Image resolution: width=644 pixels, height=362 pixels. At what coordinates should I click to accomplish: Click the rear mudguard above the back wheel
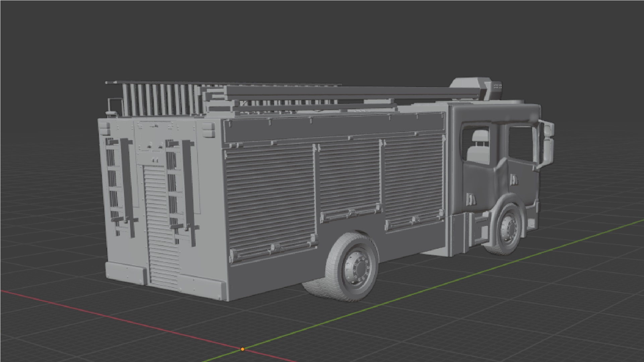click(x=355, y=235)
